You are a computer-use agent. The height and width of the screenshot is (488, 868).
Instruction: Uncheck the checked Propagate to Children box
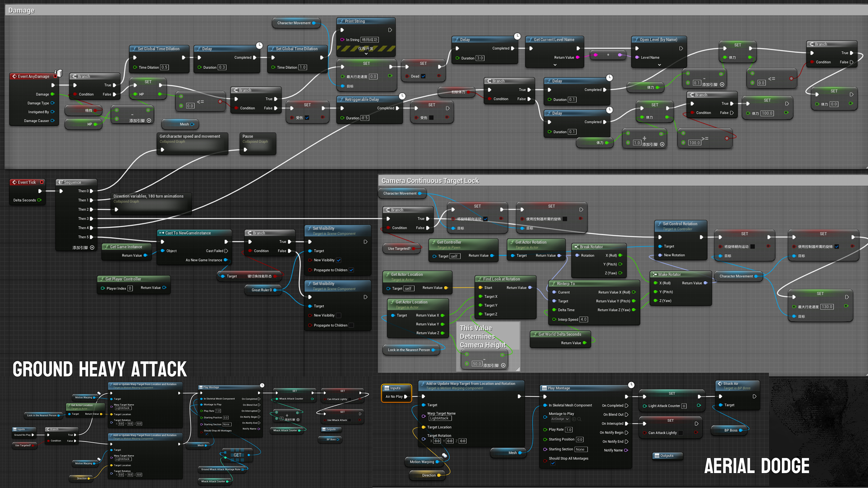click(x=351, y=270)
